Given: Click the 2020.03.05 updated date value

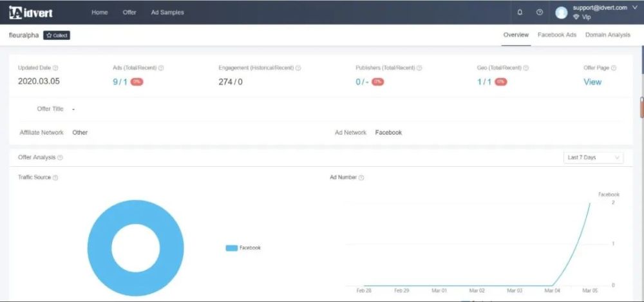Looking at the screenshot, I should (39, 81).
